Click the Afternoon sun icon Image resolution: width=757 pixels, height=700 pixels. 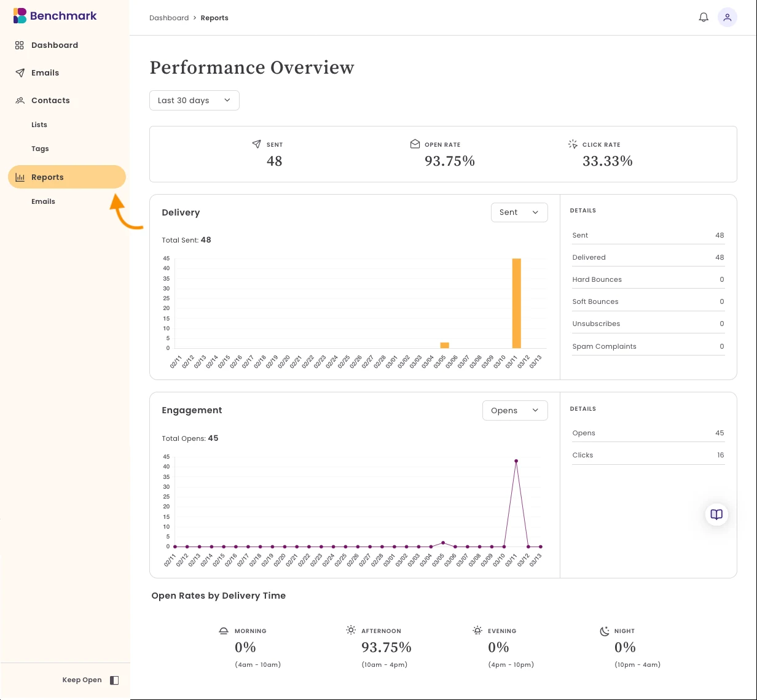(351, 630)
